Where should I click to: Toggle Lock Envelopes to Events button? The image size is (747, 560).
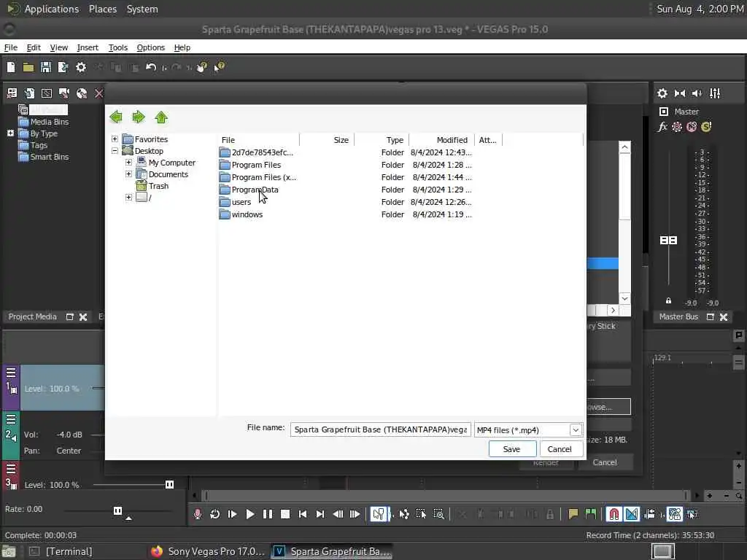675,514
